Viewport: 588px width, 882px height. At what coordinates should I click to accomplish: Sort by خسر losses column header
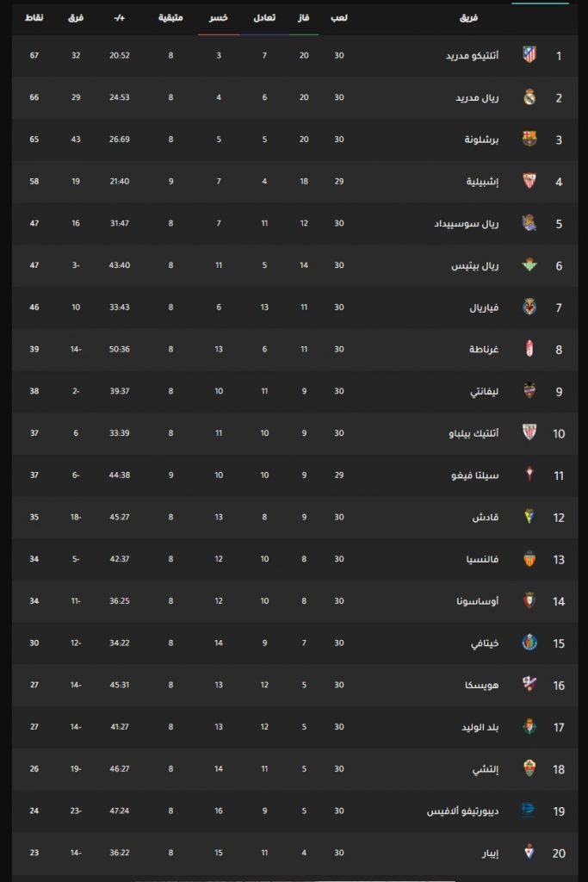pos(219,18)
